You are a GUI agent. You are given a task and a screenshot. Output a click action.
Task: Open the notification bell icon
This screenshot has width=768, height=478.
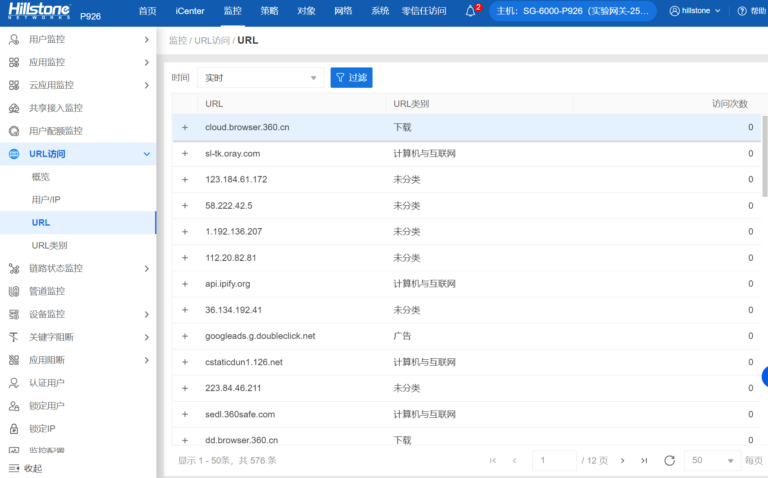tap(470, 11)
